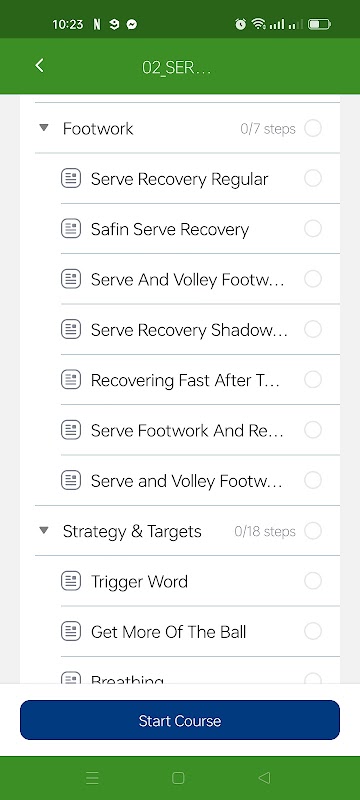Tap Android home square icon
360x800 pixels.
(178, 778)
